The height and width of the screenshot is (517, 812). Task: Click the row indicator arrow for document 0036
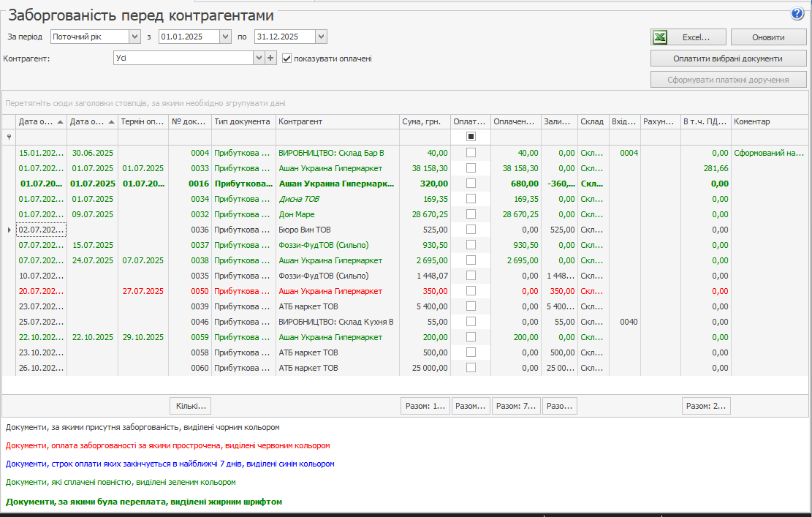(9, 230)
